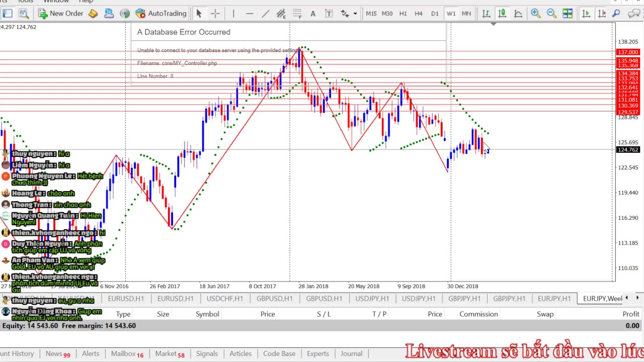Open the EURJPY,Weekly chart tab
The height and width of the screenshot is (362, 644).
[x=603, y=298]
